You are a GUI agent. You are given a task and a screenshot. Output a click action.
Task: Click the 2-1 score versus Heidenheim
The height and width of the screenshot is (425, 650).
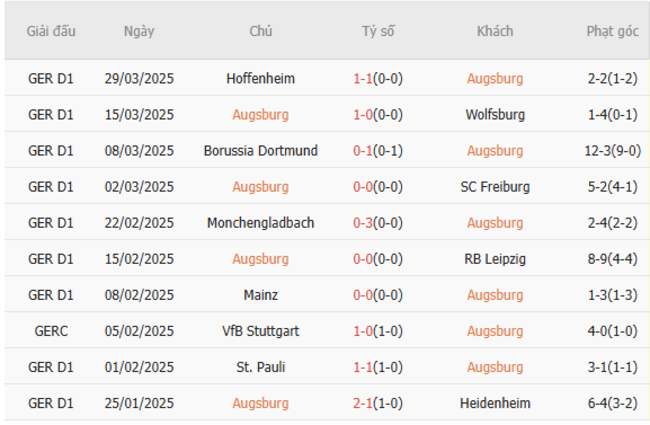[x=362, y=402]
